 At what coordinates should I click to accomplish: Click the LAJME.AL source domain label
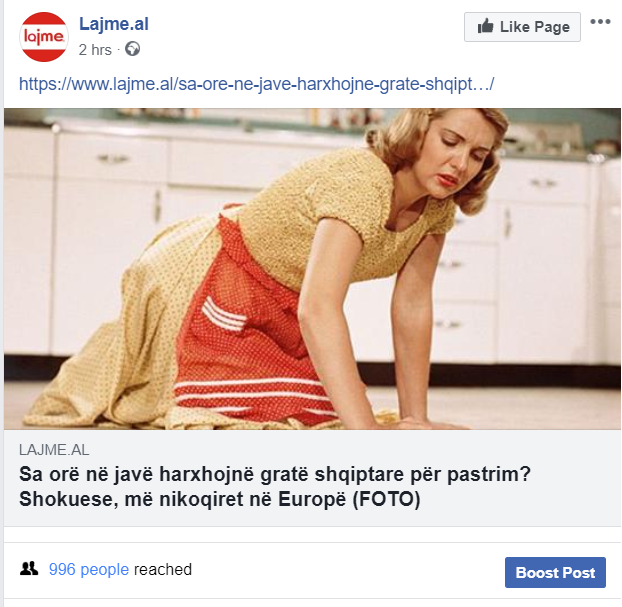pos(54,450)
